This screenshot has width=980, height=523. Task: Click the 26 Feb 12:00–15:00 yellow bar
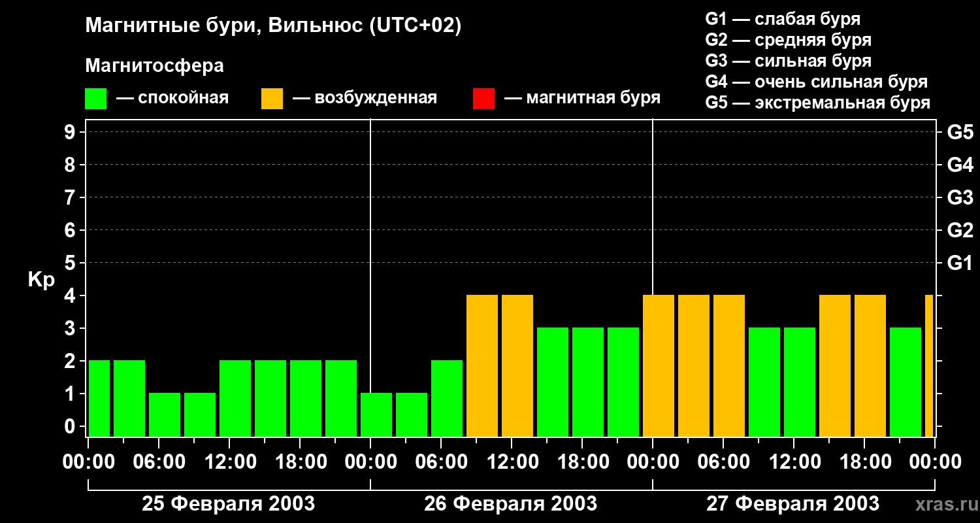pyautogui.click(x=517, y=365)
